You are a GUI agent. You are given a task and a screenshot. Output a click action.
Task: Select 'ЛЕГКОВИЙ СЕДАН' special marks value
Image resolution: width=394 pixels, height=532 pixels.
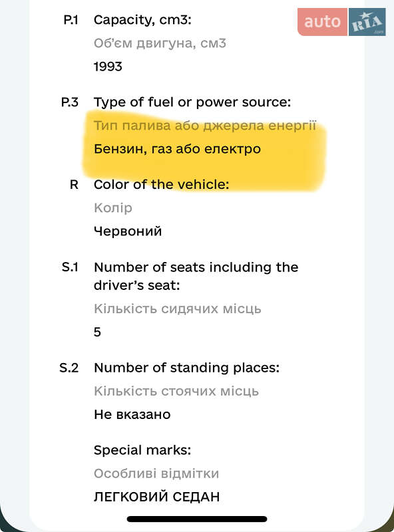[x=156, y=497]
